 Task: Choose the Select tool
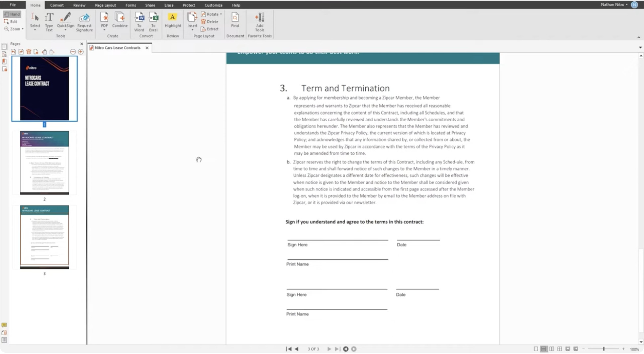(35, 20)
